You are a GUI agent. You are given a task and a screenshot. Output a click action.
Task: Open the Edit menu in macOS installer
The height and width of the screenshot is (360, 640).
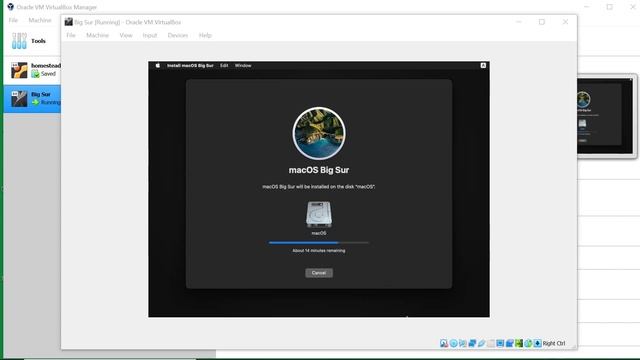[x=224, y=65]
